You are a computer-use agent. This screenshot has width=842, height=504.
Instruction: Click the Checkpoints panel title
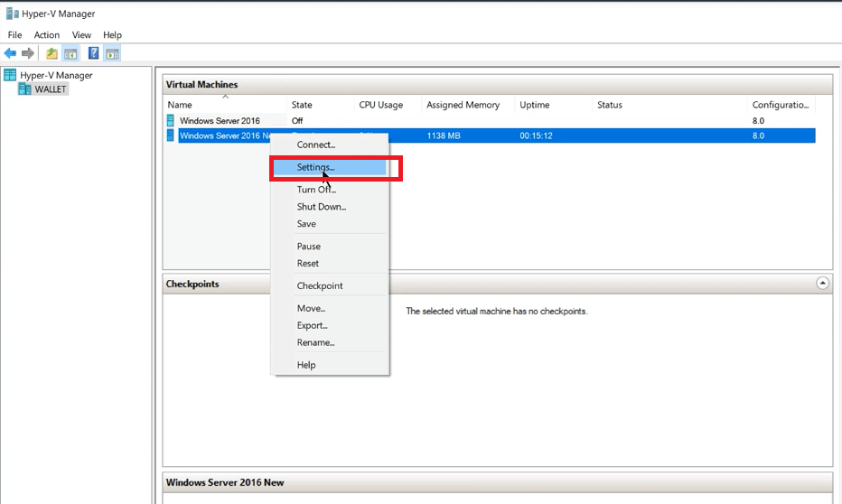tap(192, 284)
